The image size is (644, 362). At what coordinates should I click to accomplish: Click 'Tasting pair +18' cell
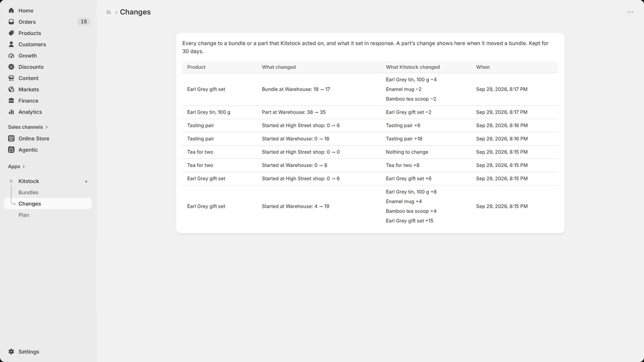[x=404, y=139]
